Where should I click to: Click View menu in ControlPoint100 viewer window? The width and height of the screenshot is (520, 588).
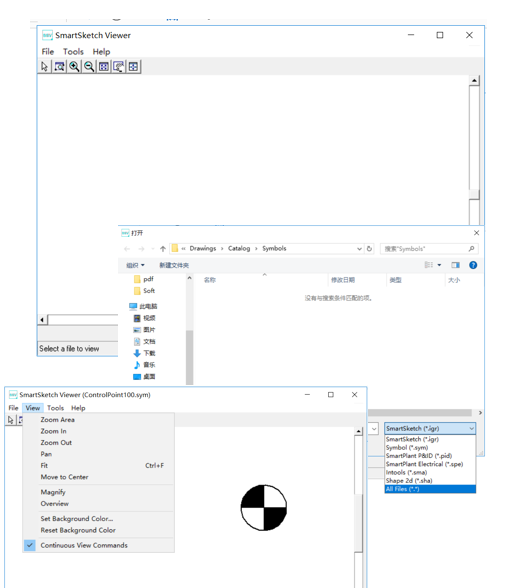[x=33, y=408]
